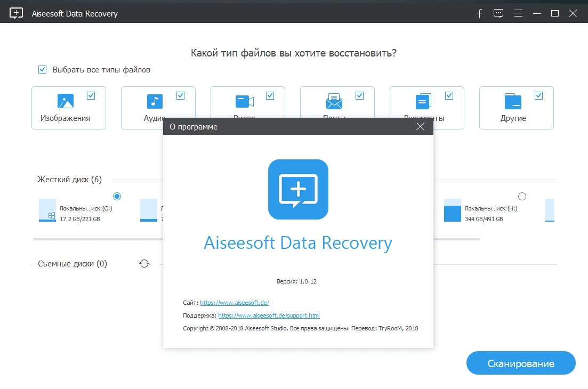Select the local disk C: radio button
588x389 pixels.
tap(117, 196)
